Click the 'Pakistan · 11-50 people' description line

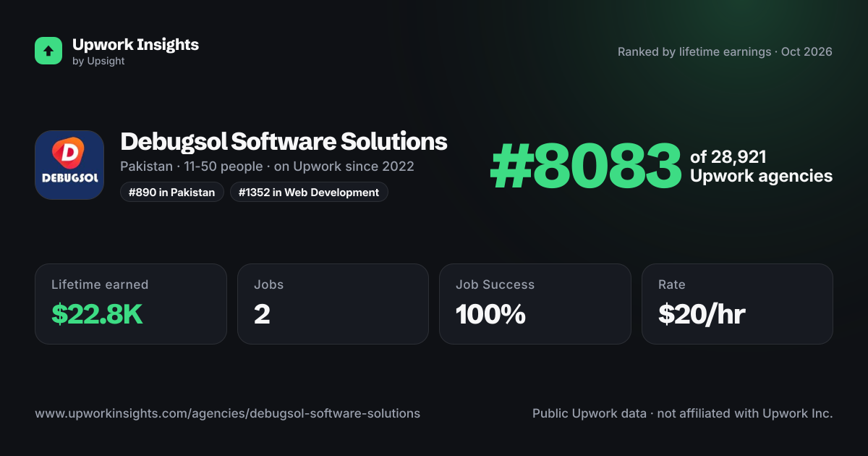[267, 166]
